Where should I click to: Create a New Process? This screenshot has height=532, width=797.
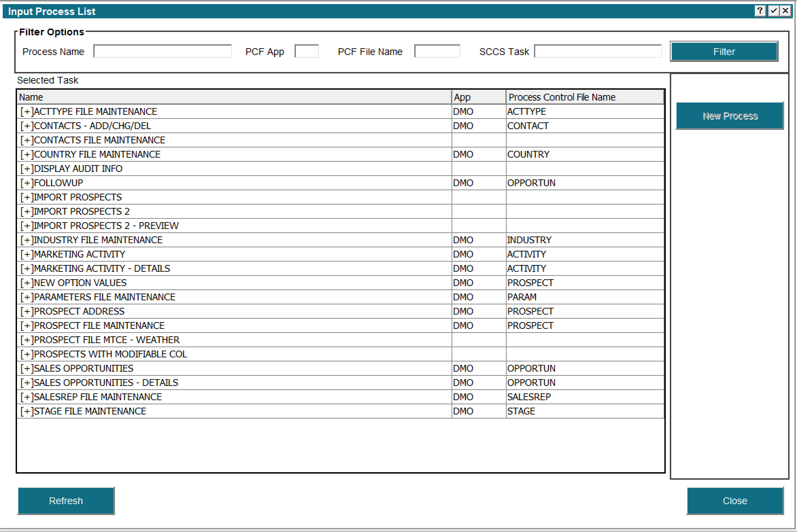(x=730, y=116)
